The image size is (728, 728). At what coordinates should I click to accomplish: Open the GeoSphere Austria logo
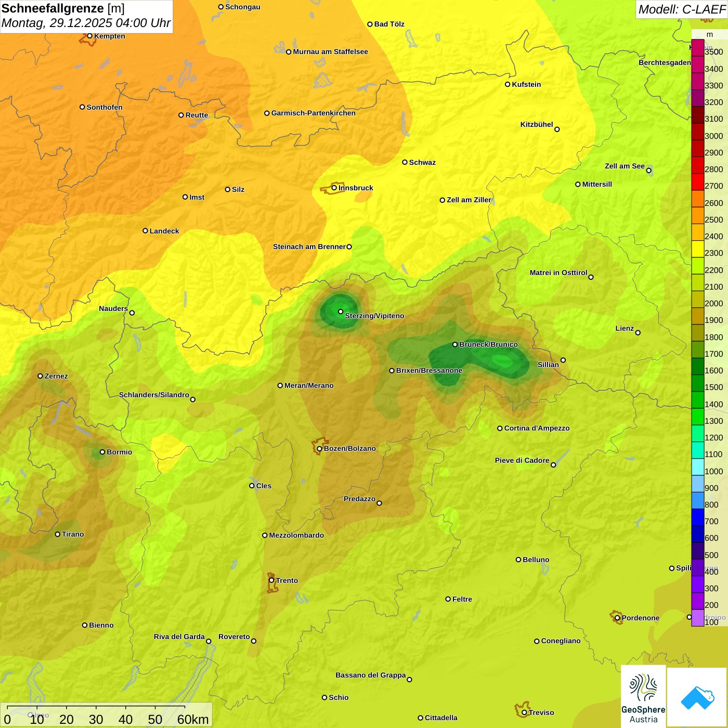coord(643,697)
